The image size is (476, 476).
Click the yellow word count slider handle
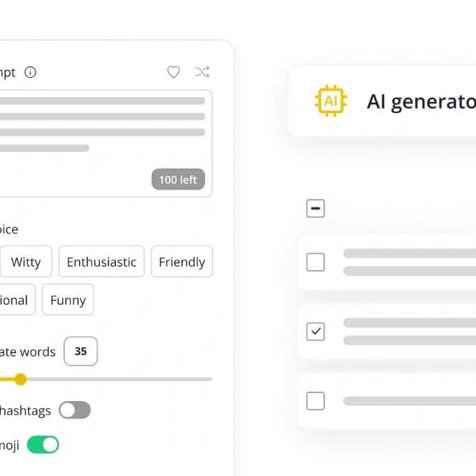click(x=21, y=379)
